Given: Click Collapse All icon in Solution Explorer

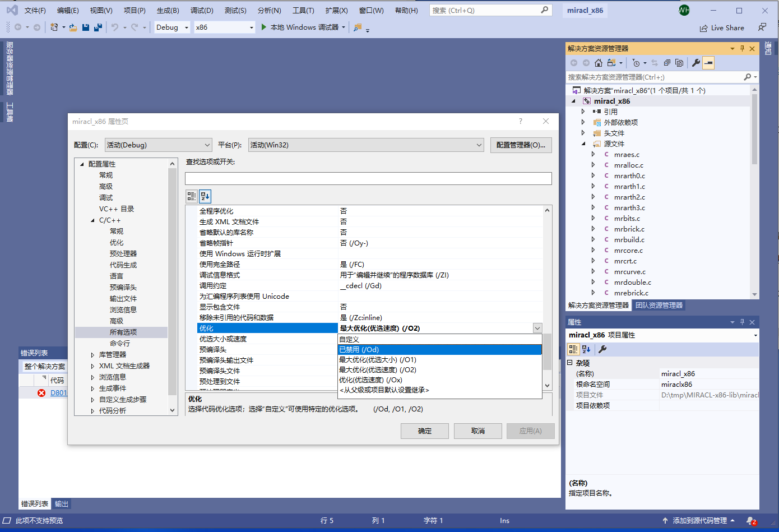Looking at the screenshot, I should click(x=667, y=63).
